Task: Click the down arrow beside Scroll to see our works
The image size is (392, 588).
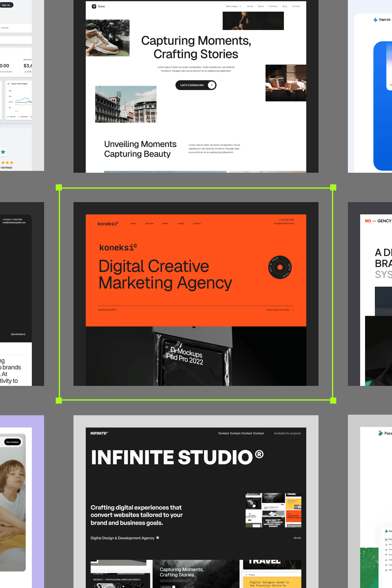Action: 292,310
